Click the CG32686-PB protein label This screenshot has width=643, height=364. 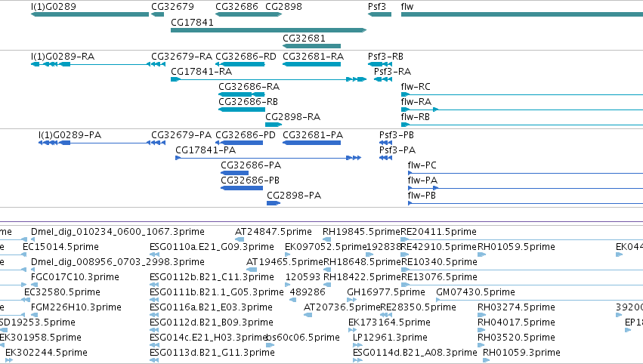(x=250, y=180)
